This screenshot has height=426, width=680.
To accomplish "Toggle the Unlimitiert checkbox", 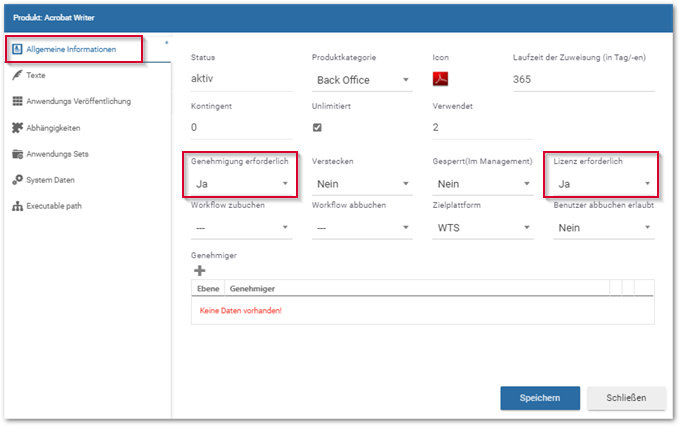I will tap(317, 127).
